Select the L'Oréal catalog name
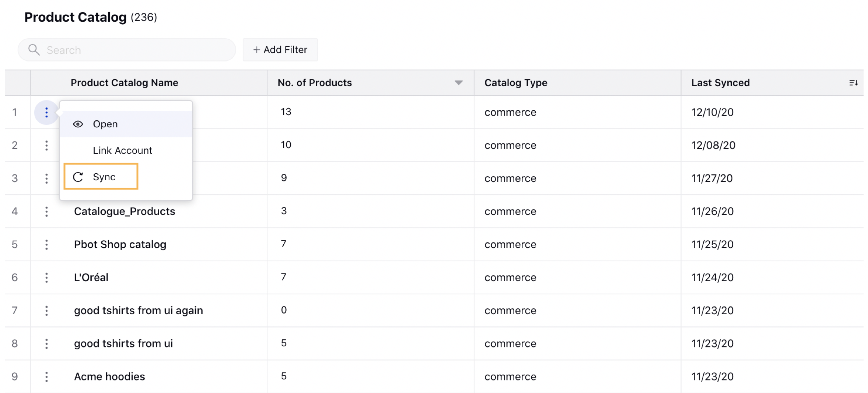The image size is (868, 393). [91, 277]
